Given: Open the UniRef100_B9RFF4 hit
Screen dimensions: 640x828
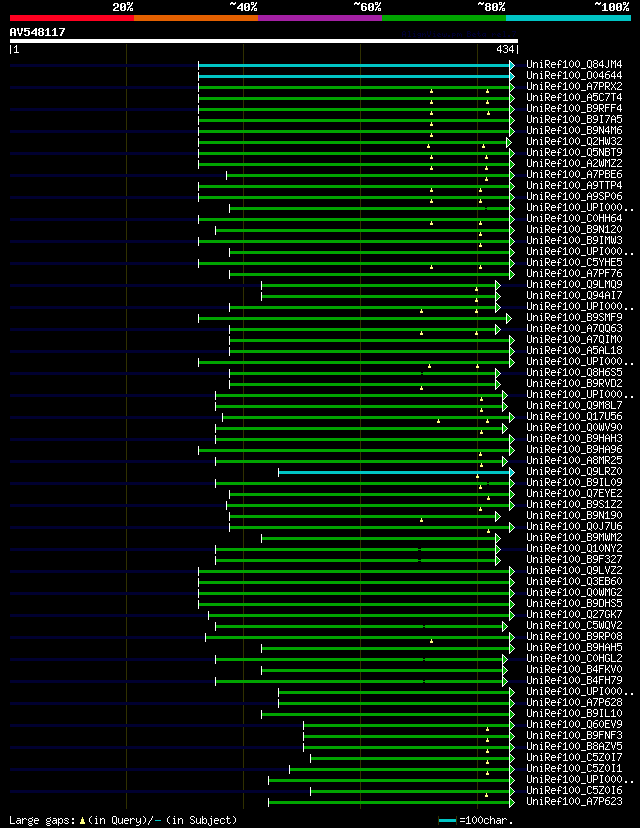Looking at the screenshot, I should pos(574,109).
